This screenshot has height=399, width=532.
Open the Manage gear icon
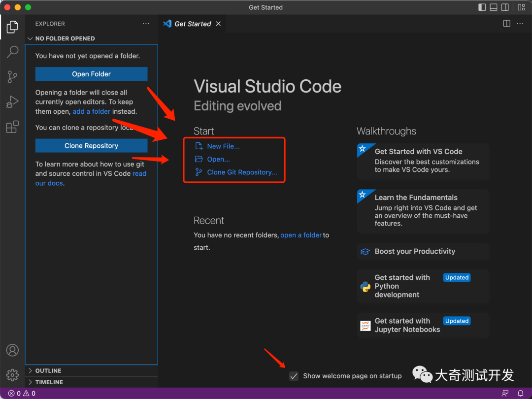[12, 375]
